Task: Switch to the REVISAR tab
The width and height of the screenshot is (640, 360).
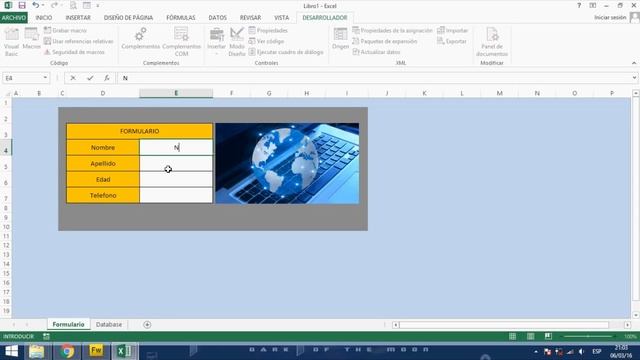Action: pyautogui.click(x=250, y=18)
